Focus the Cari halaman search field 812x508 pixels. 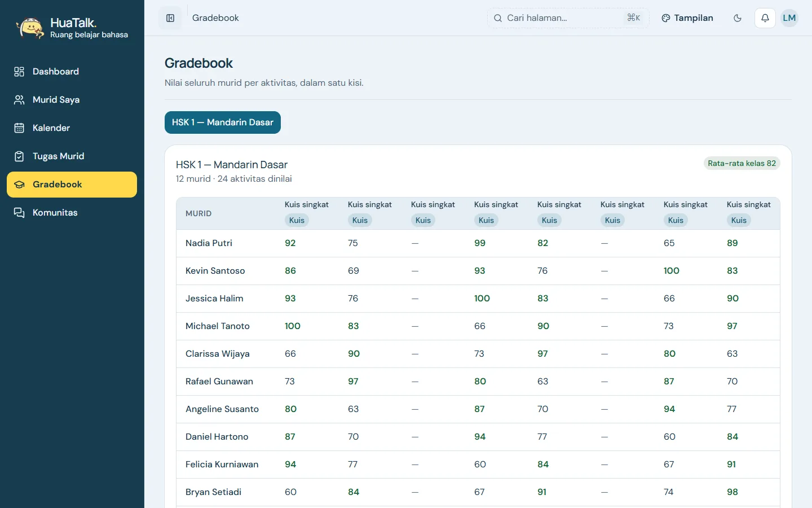click(x=568, y=18)
